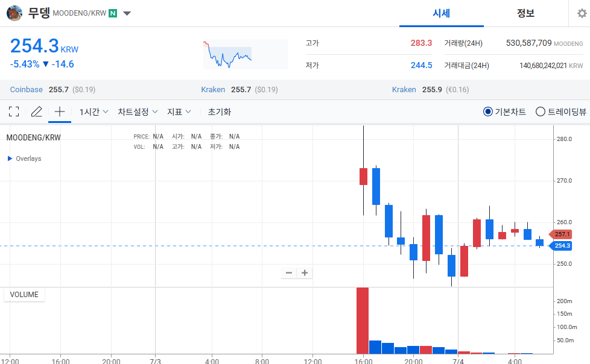Click the VOLUME label button

tap(24, 295)
